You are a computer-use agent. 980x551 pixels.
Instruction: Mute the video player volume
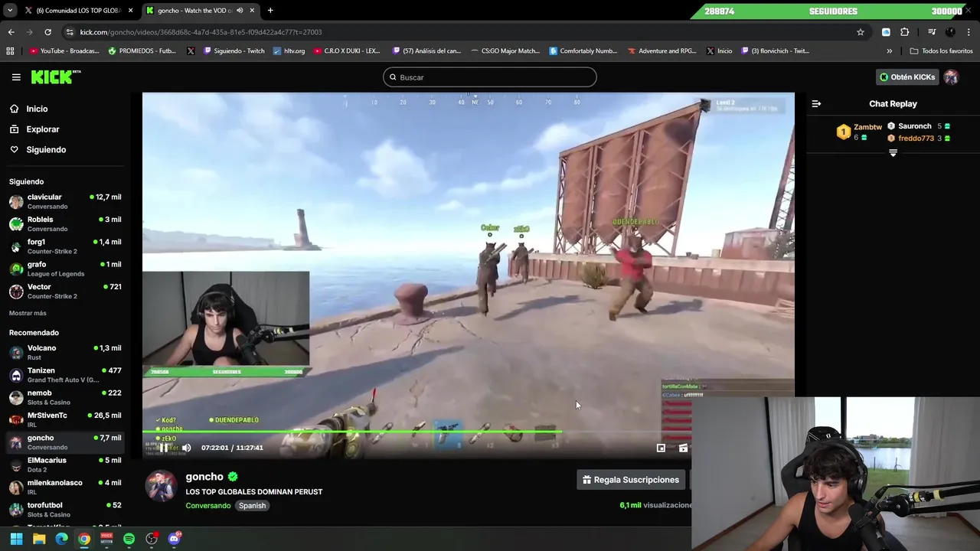click(x=186, y=448)
